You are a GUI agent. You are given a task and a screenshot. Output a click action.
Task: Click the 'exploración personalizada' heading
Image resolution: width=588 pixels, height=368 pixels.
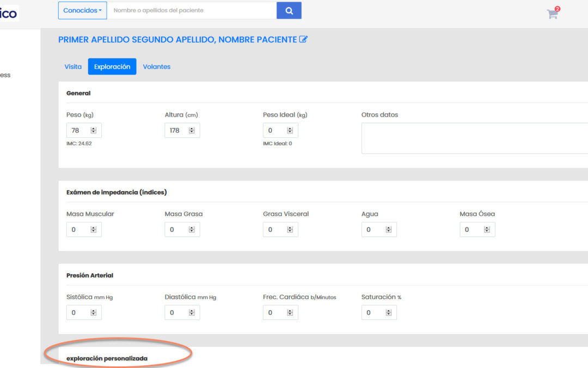pos(107,358)
